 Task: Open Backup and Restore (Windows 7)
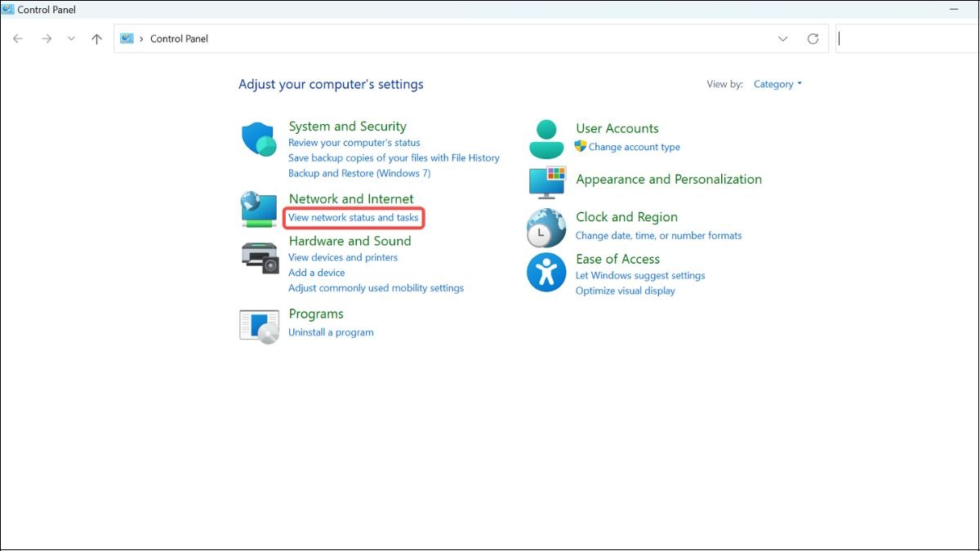pos(359,173)
